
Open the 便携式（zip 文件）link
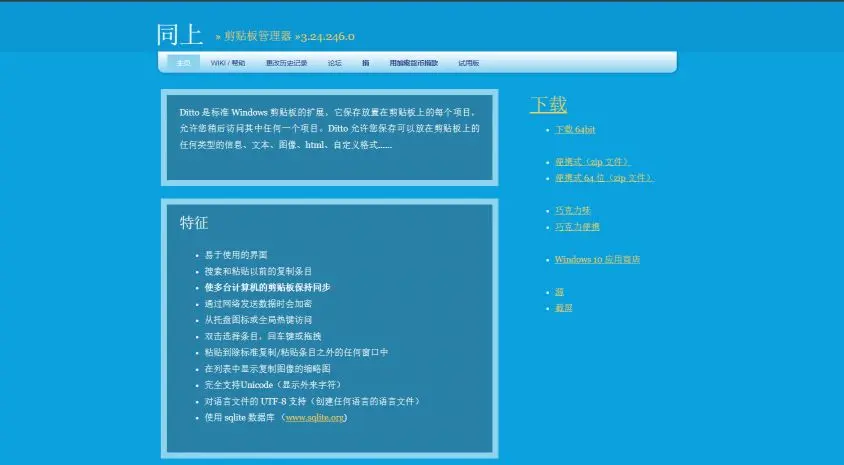pos(593,161)
